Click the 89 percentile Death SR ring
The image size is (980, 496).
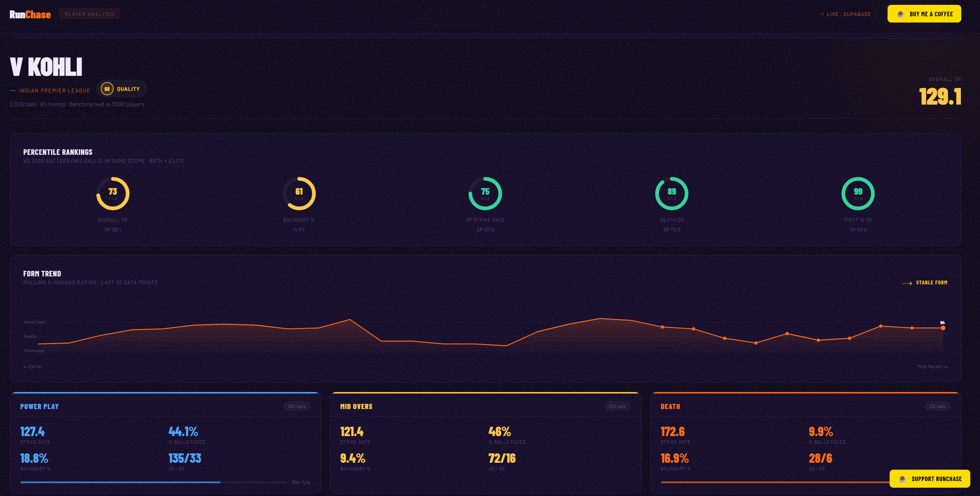pyautogui.click(x=671, y=193)
